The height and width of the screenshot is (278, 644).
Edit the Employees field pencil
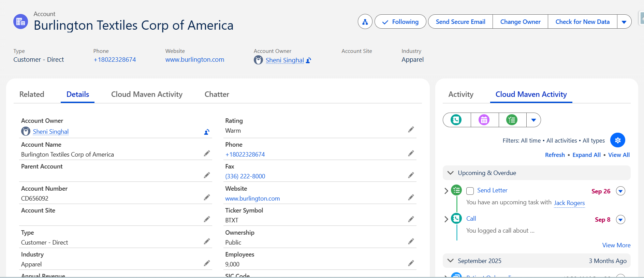point(411,263)
